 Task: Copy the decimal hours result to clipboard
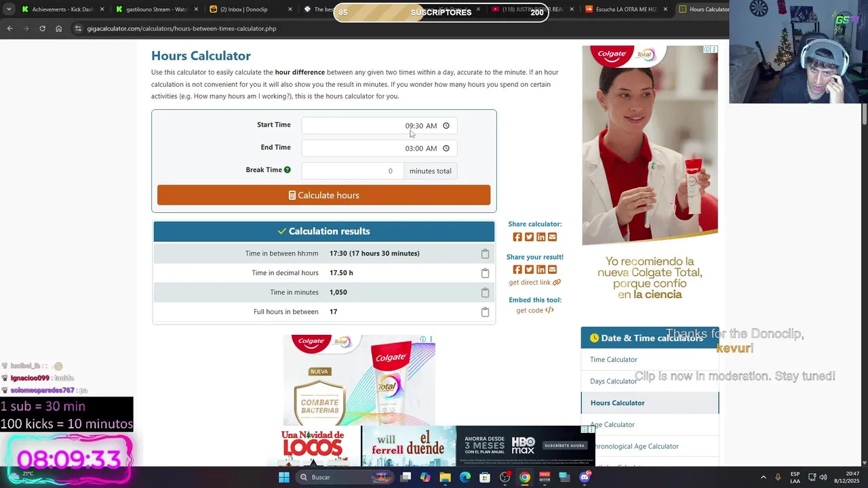(x=485, y=273)
